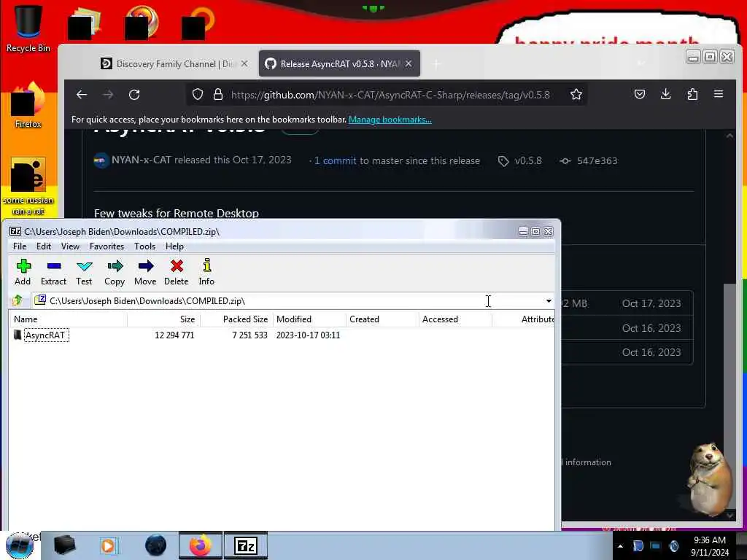The image size is (747, 560).
Task: Close the Release AsyncRAT v0.5.8 tab
Action: tap(409, 63)
